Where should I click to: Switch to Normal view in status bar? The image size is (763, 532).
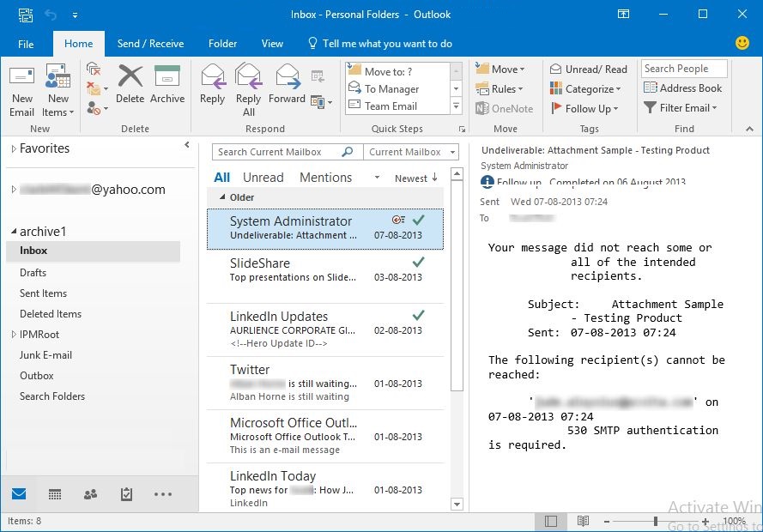coord(551,522)
